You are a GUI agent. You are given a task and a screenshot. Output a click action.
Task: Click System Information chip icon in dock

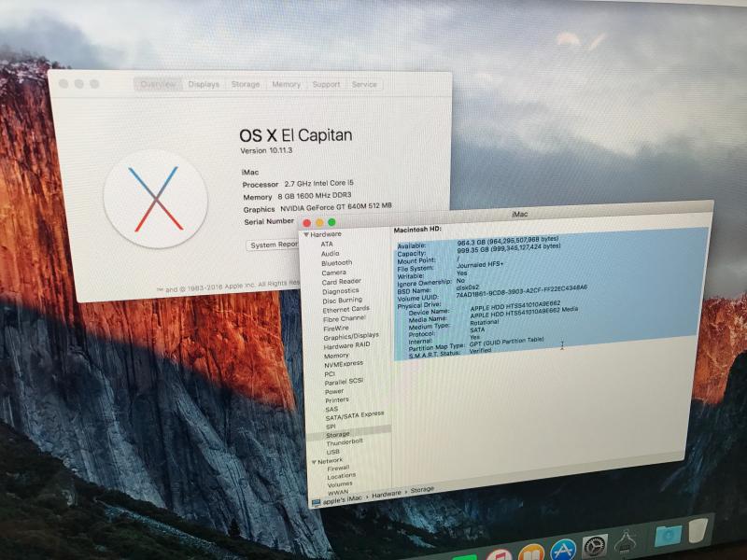click(x=626, y=543)
